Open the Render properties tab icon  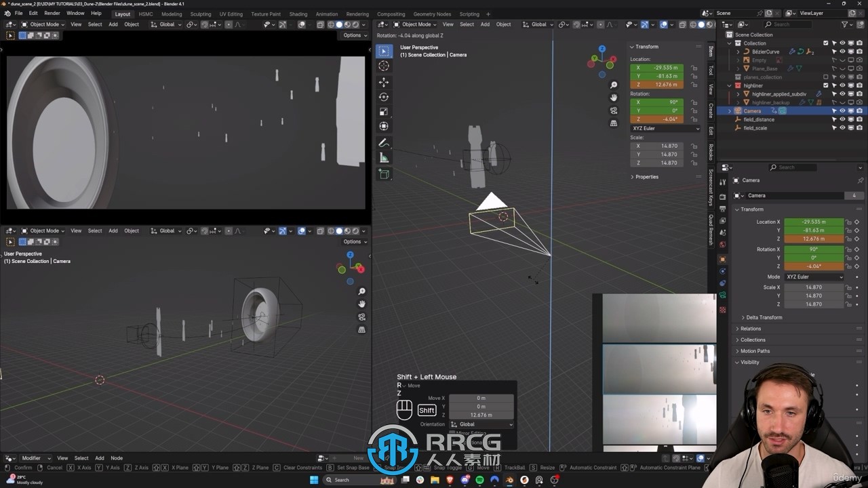(x=723, y=197)
